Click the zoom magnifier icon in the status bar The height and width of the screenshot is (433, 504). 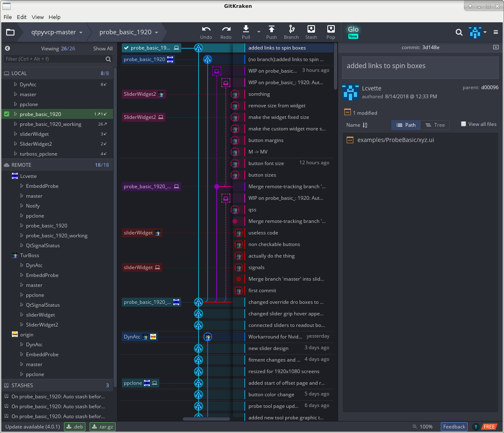click(x=415, y=427)
